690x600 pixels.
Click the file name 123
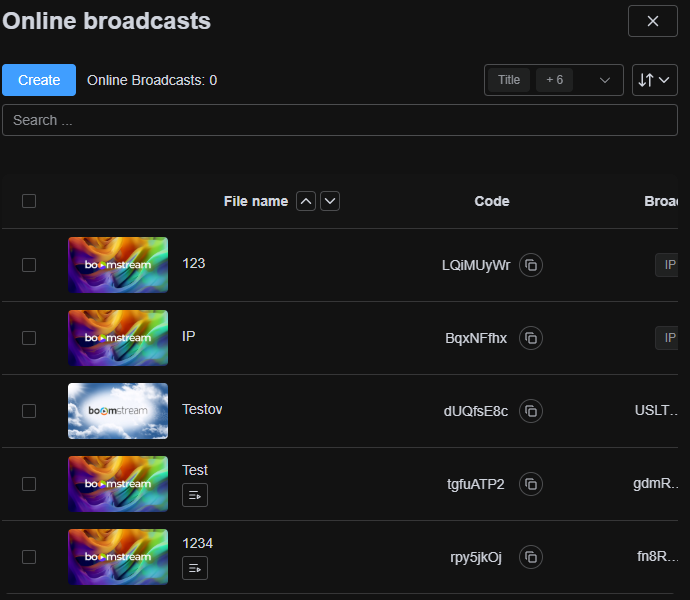coord(194,263)
